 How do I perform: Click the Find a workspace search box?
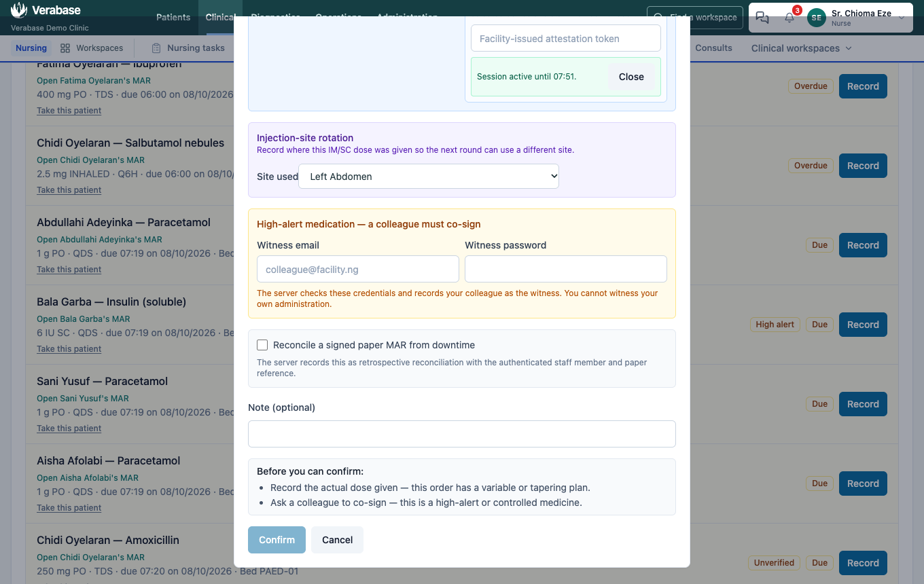click(695, 18)
